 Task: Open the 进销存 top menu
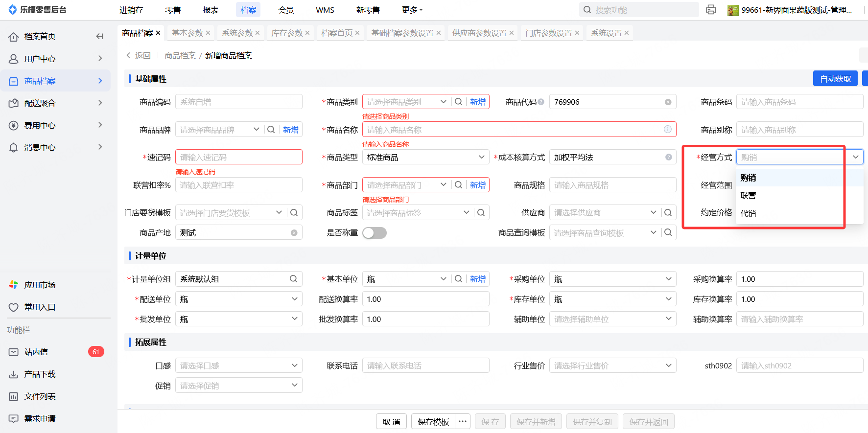pos(131,10)
